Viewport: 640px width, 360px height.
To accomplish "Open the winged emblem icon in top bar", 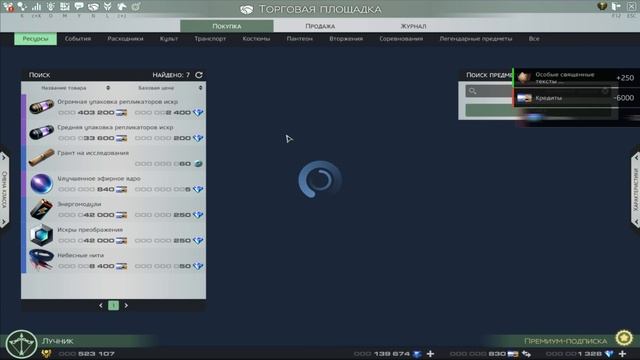I will tap(108, 7).
